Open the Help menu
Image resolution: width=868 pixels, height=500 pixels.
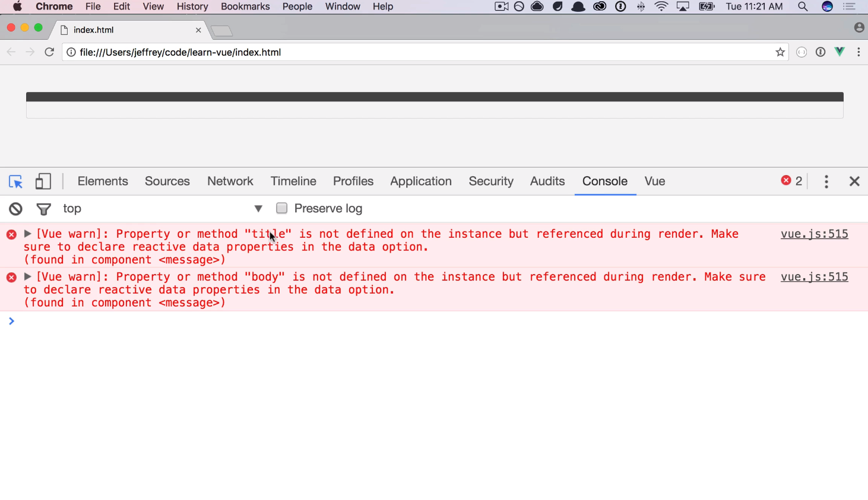click(x=383, y=7)
